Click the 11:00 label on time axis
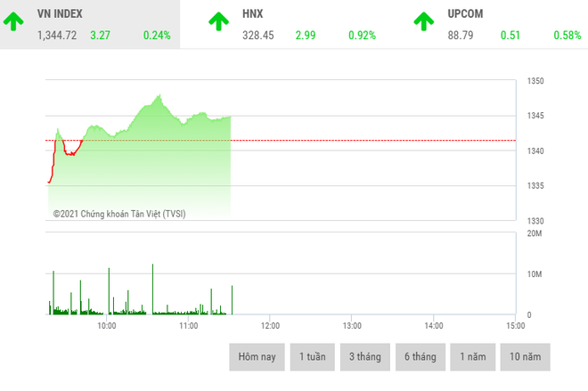The height and width of the screenshot is (391, 588). click(188, 327)
